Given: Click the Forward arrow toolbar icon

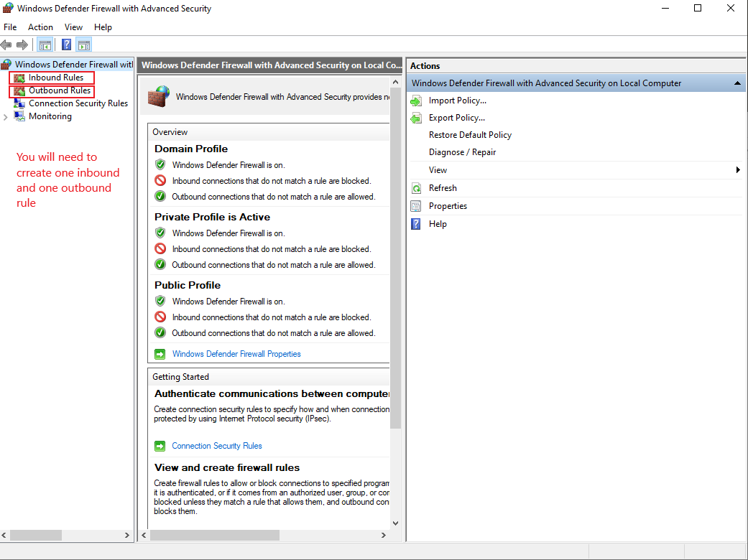Looking at the screenshot, I should 22,45.
